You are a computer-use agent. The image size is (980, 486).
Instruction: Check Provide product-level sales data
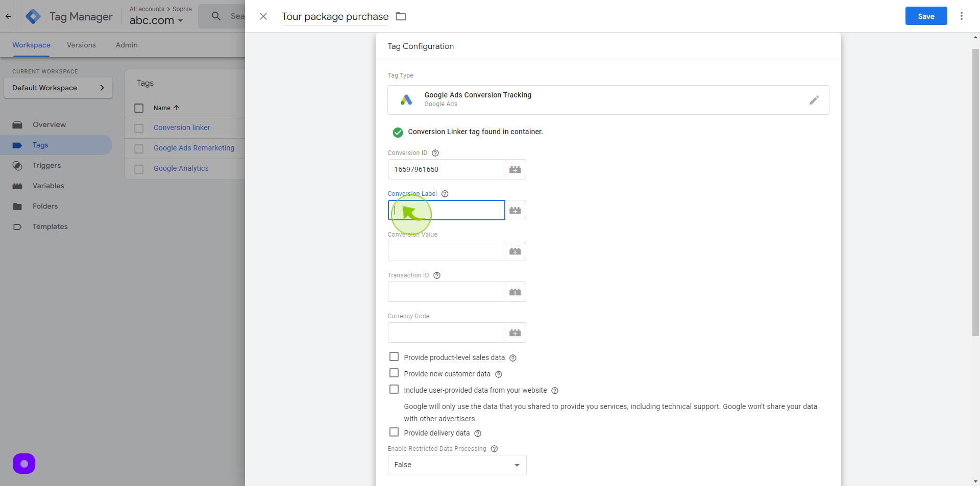pos(394,356)
